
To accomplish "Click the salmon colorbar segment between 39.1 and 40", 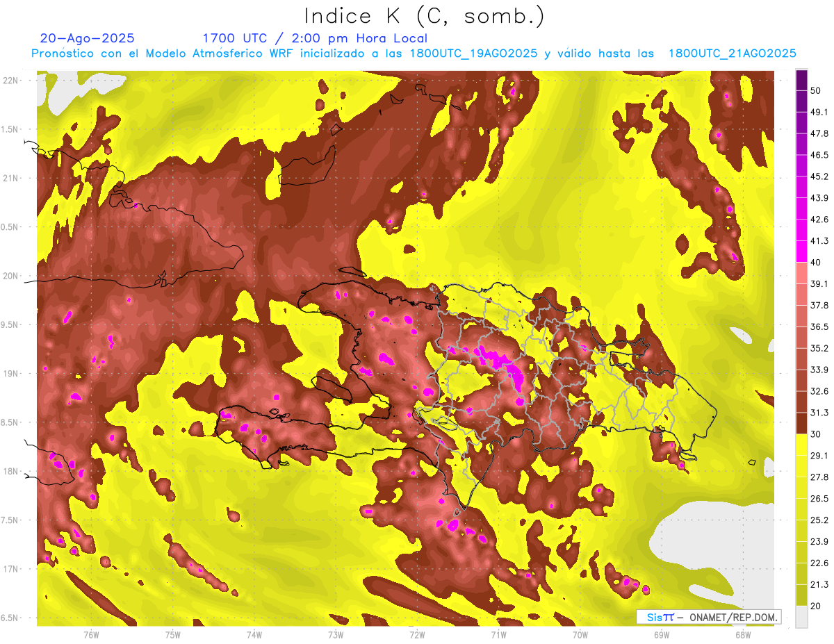I will (801, 273).
